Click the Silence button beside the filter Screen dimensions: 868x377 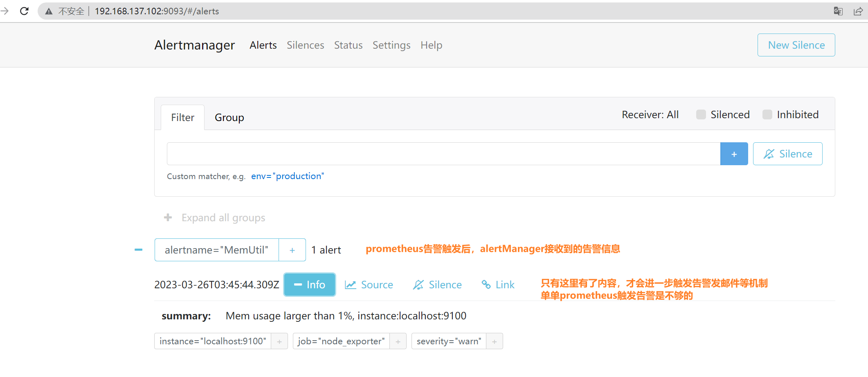click(787, 154)
